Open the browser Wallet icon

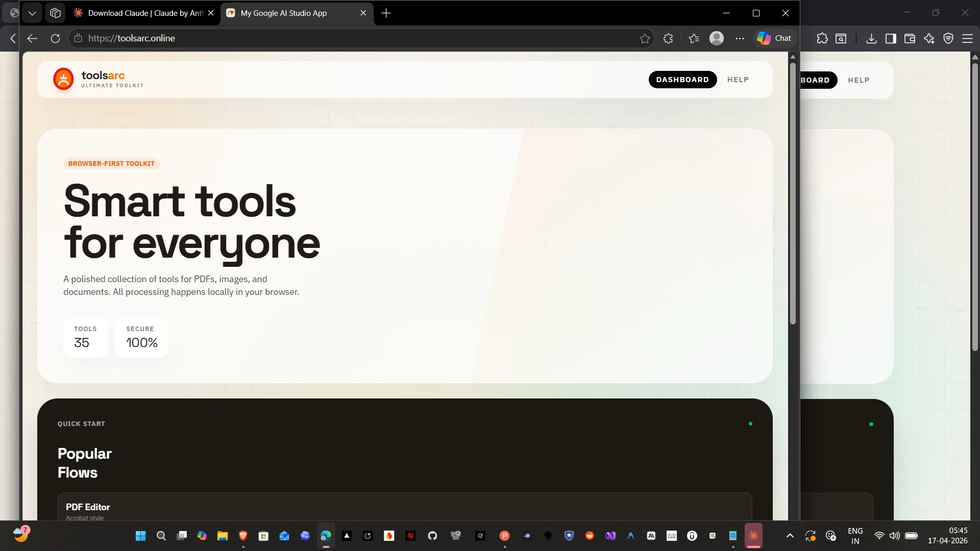pyautogui.click(x=910, y=38)
